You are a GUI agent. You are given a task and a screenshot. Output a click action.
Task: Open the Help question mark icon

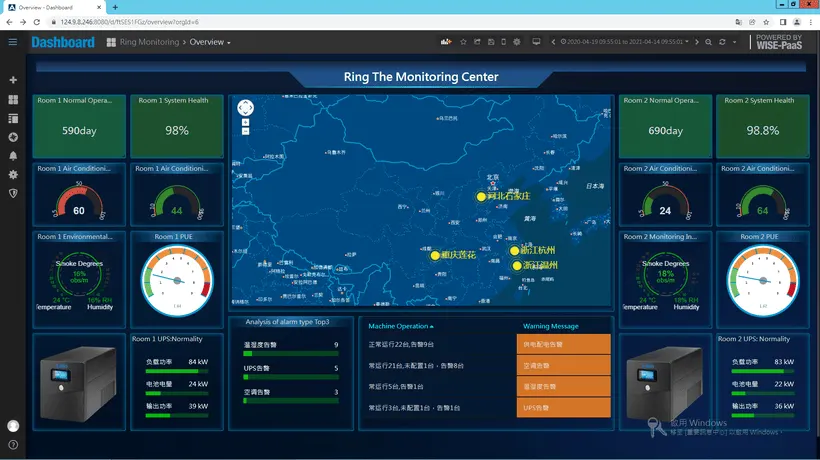click(x=13, y=445)
